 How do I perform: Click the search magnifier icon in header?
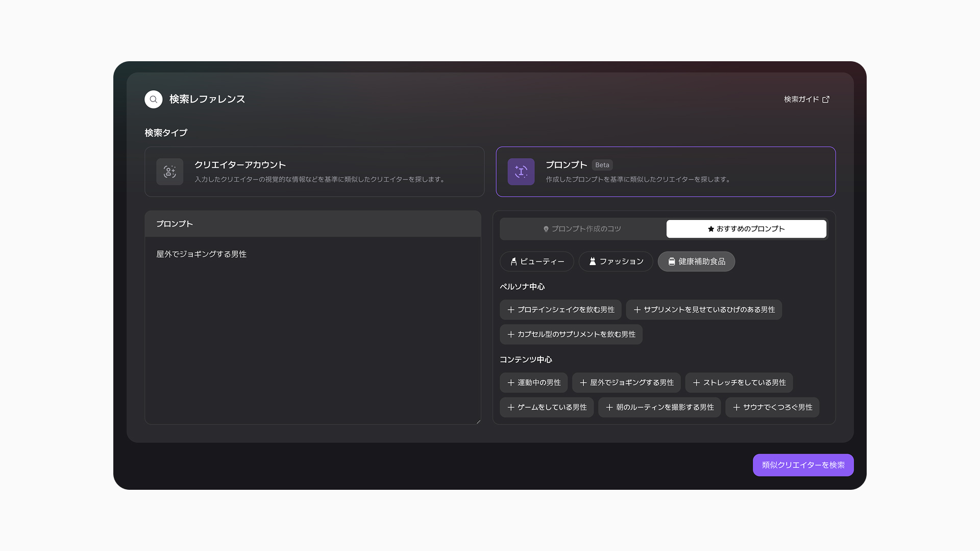153,99
